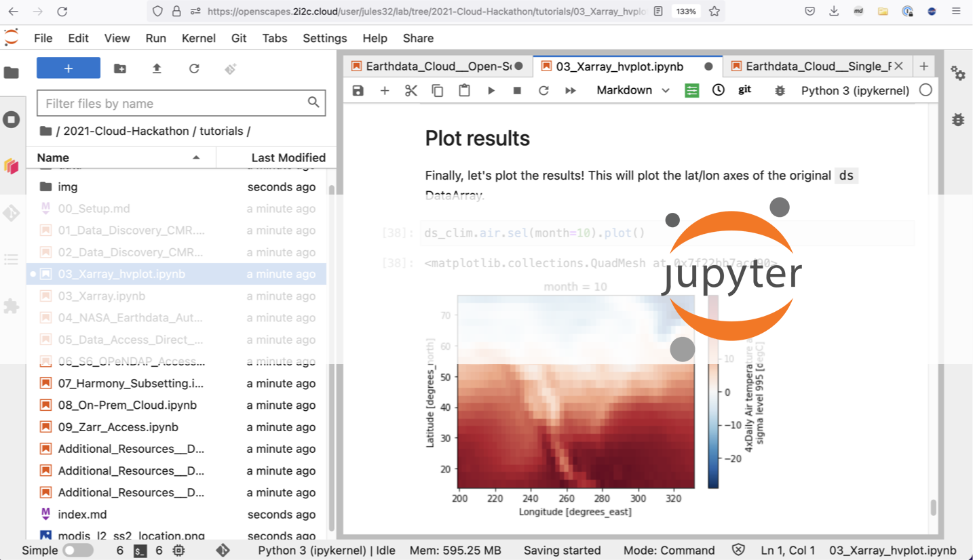Run the current notebook cell

(x=491, y=89)
